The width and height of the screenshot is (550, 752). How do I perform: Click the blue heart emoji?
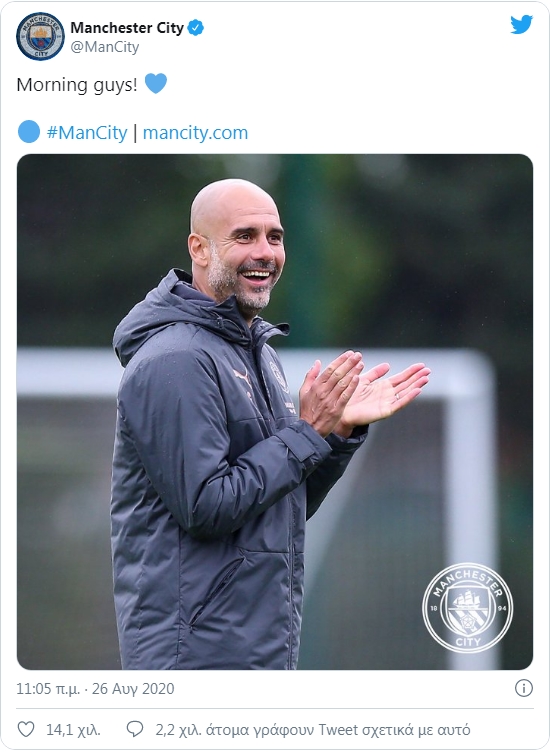(156, 83)
